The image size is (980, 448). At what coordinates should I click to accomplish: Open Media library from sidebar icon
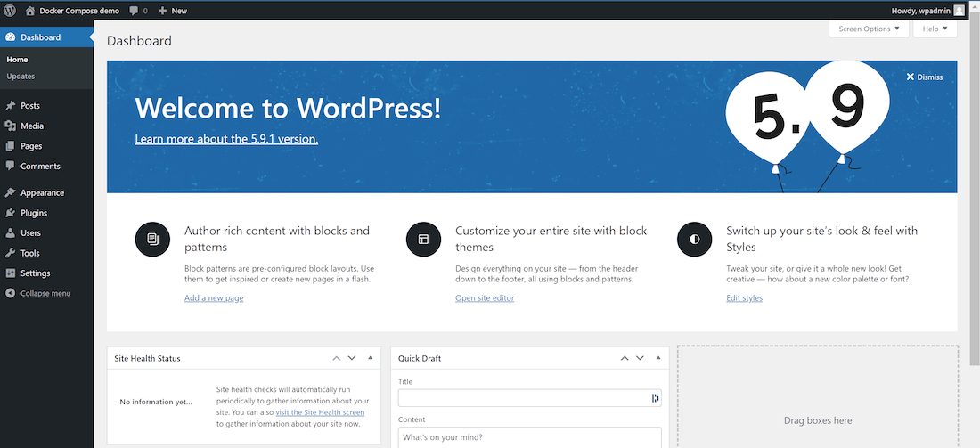click(x=11, y=126)
